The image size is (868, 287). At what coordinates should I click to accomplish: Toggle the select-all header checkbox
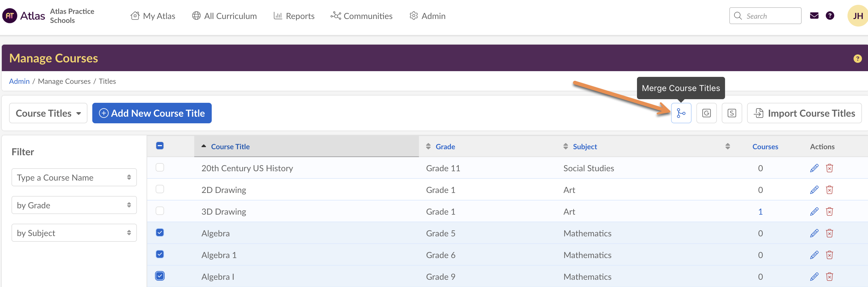tap(160, 146)
